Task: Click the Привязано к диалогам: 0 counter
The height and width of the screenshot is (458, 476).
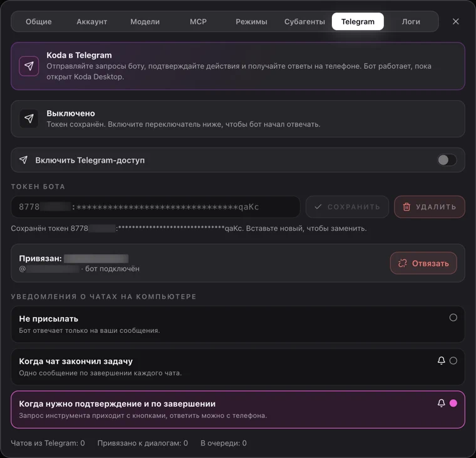Action: (x=143, y=443)
